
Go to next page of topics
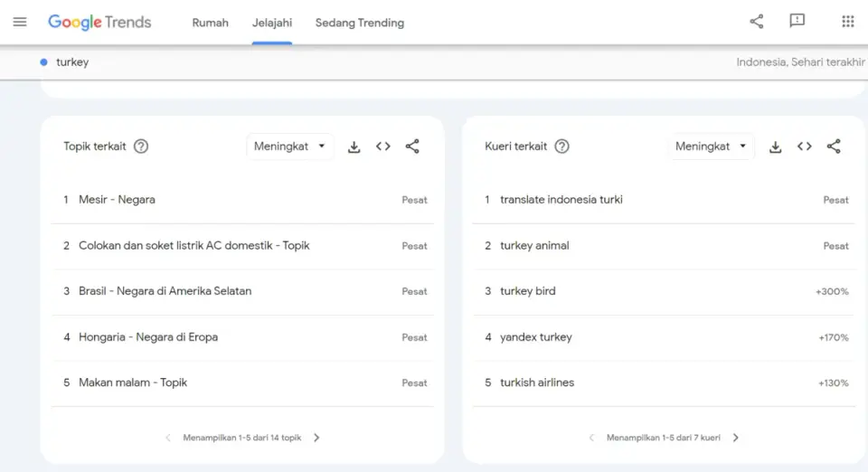(x=316, y=438)
